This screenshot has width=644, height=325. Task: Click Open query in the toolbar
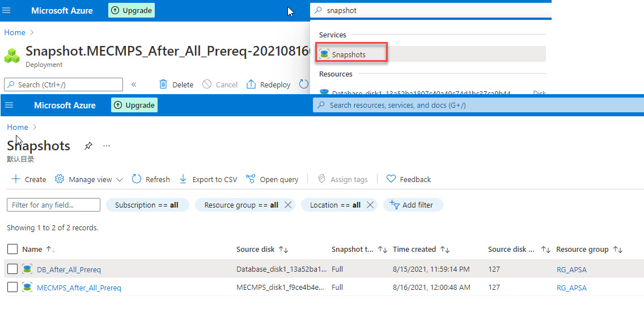coord(272,179)
